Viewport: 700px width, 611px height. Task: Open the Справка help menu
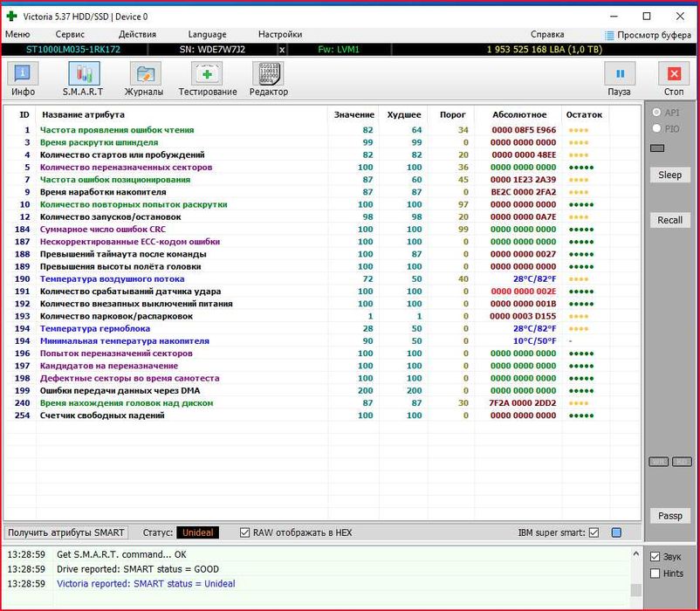[x=547, y=34]
